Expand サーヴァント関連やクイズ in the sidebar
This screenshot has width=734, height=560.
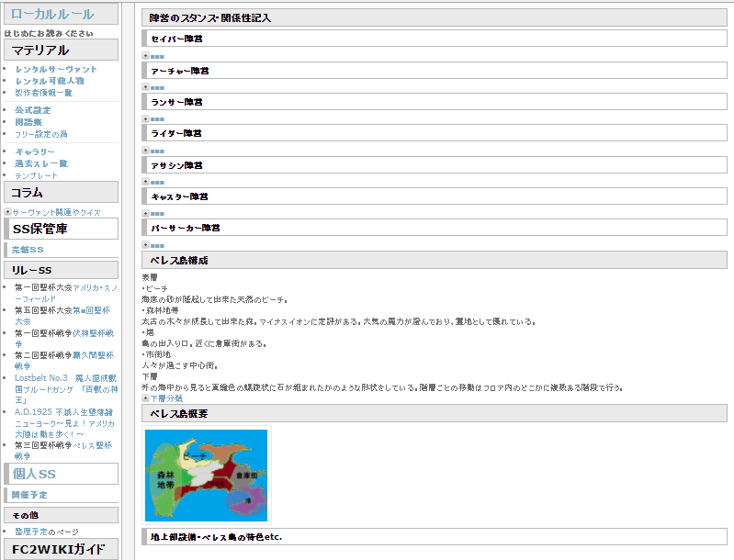[8, 212]
